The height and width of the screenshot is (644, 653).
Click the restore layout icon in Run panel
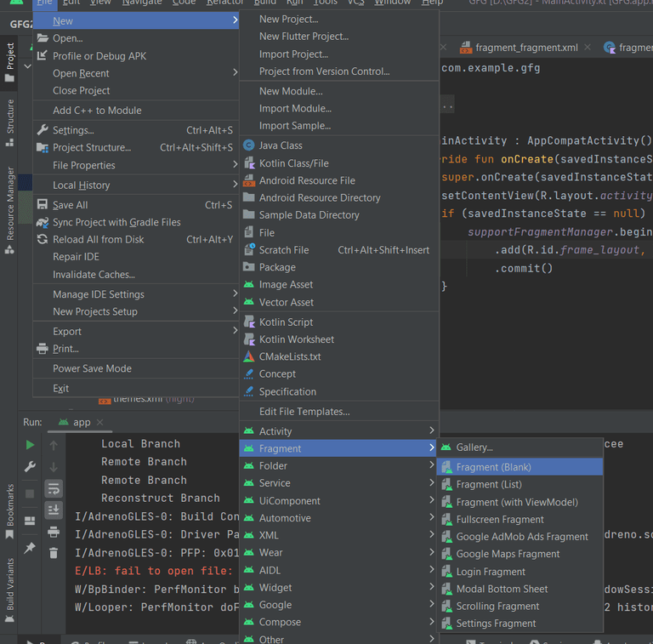click(30, 521)
